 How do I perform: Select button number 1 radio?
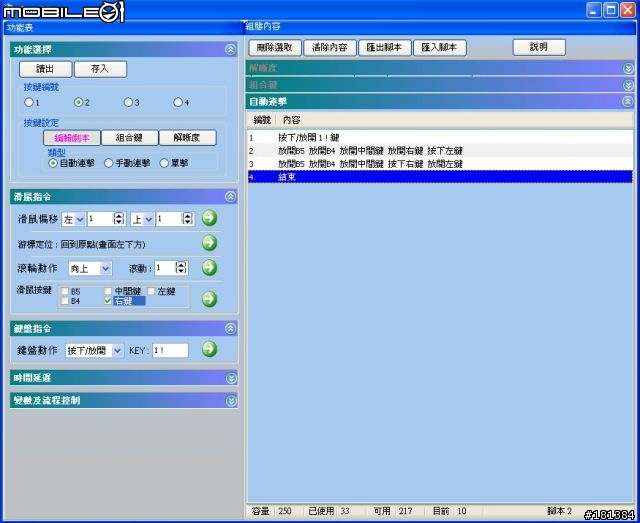pyautogui.click(x=29, y=102)
